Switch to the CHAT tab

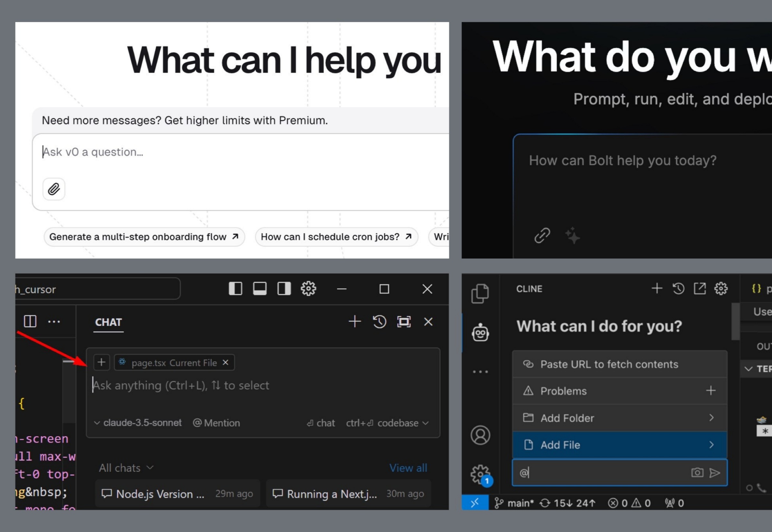click(108, 322)
